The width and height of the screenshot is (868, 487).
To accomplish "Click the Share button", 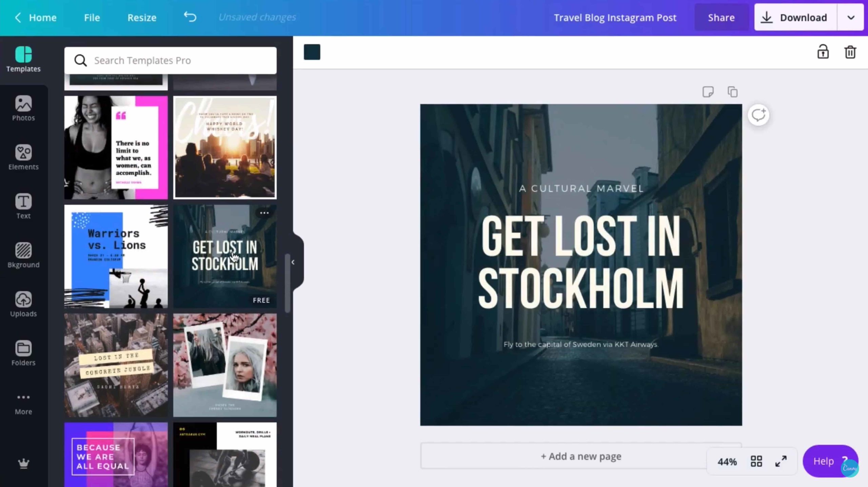I will coord(721,17).
